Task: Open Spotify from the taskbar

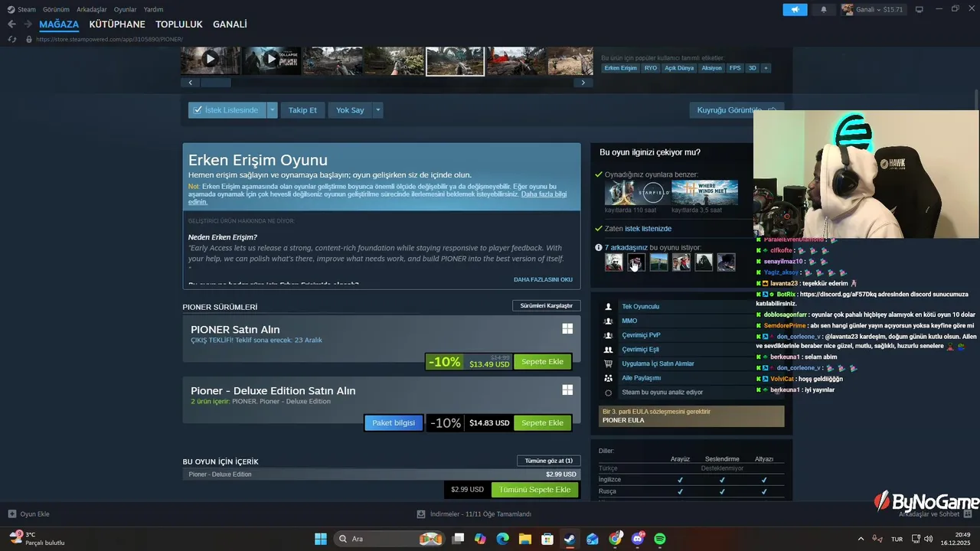Action: 660,539
